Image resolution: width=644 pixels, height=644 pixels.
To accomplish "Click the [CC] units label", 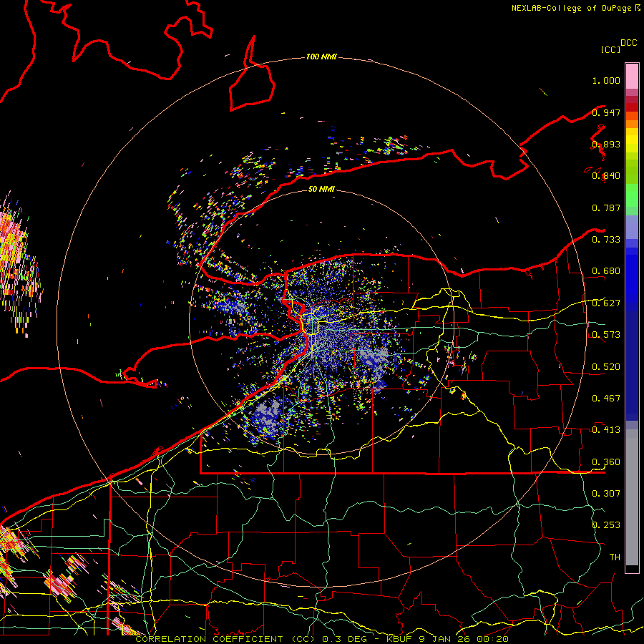I will pyautogui.click(x=611, y=49).
